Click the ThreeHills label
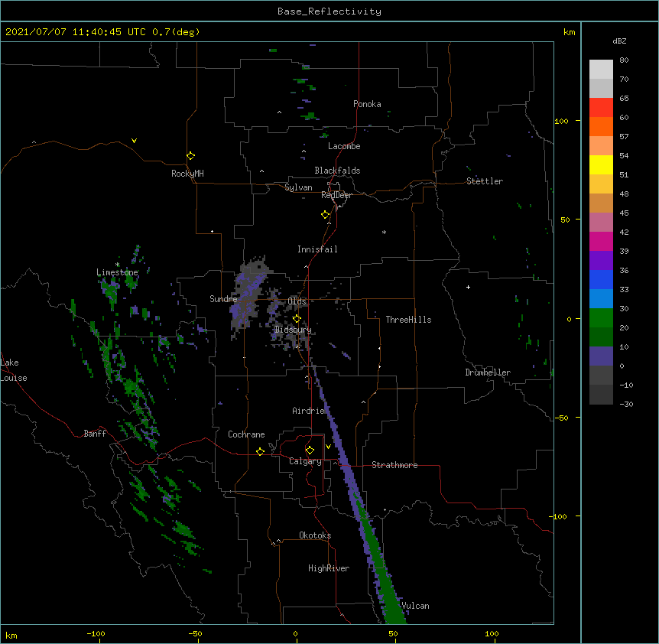 [x=408, y=320]
